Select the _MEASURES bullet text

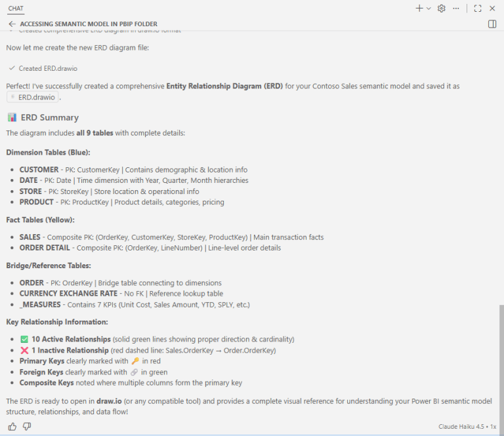(x=135, y=304)
